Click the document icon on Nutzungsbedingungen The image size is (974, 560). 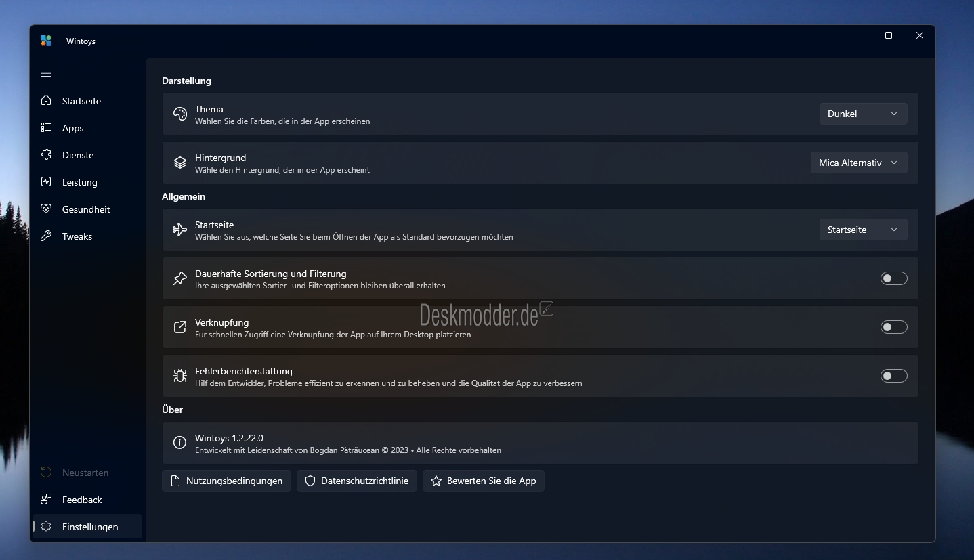click(x=175, y=481)
